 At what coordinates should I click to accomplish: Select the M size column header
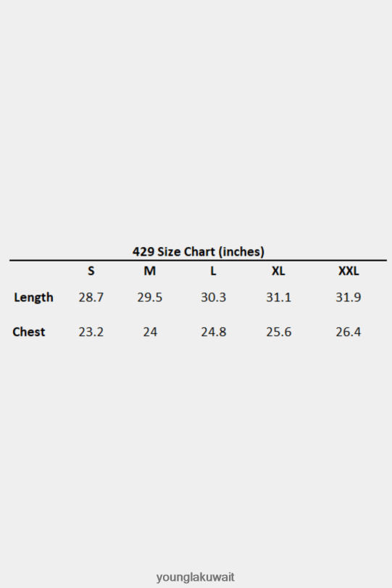(150, 271)
